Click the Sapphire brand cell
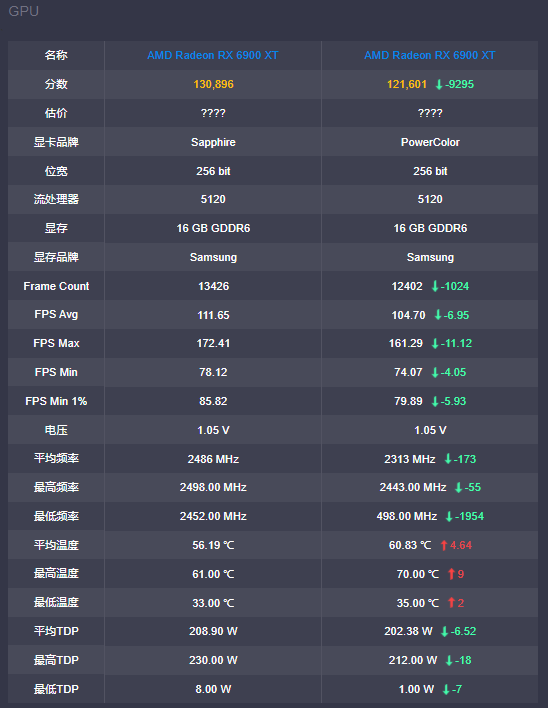Viewport: 548px width, 708px height. 213,142
